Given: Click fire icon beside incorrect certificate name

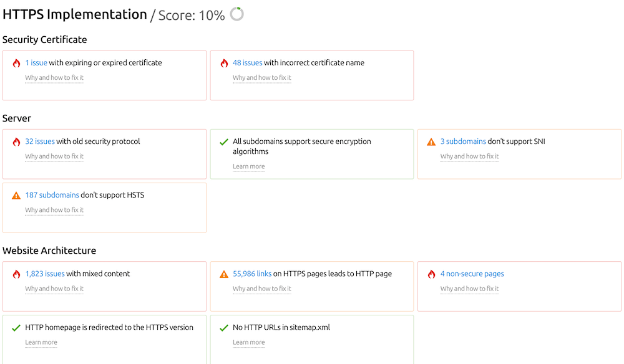Looking at the screenshot, I should [x=224, y=63].
